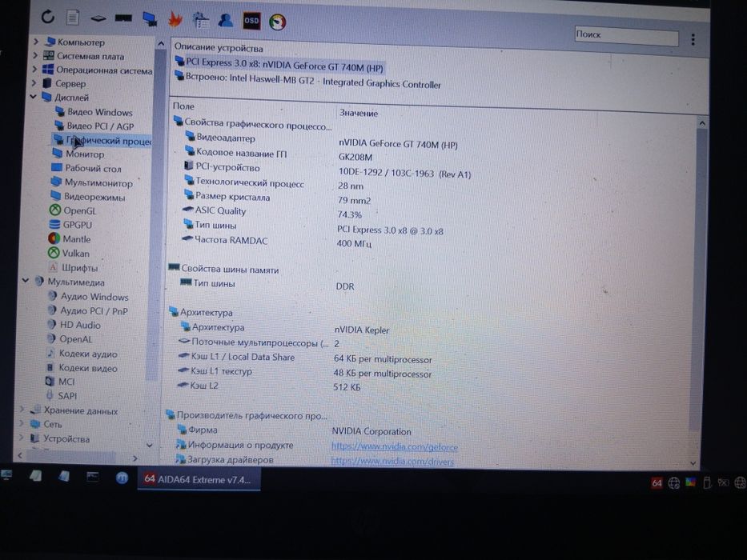
Task: Select the Видеорежимы tree item
Action: [x=87, y=197]
